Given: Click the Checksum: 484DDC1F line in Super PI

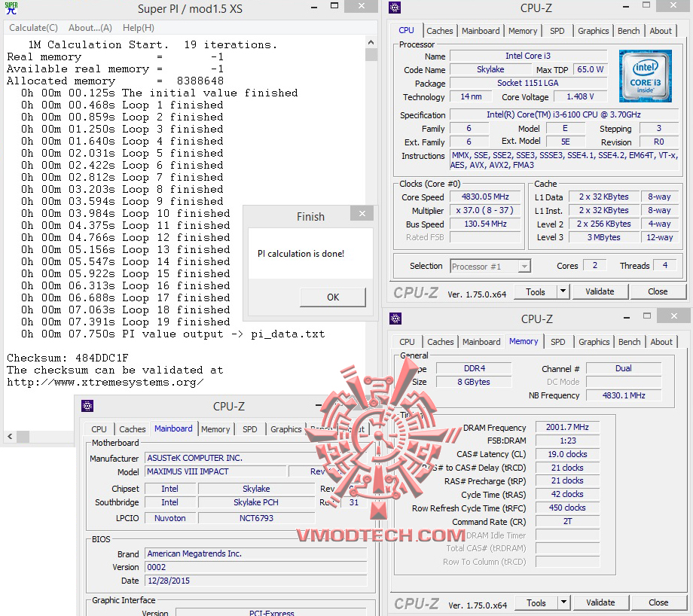Looking at the screenshot, I should coord(68,358).
